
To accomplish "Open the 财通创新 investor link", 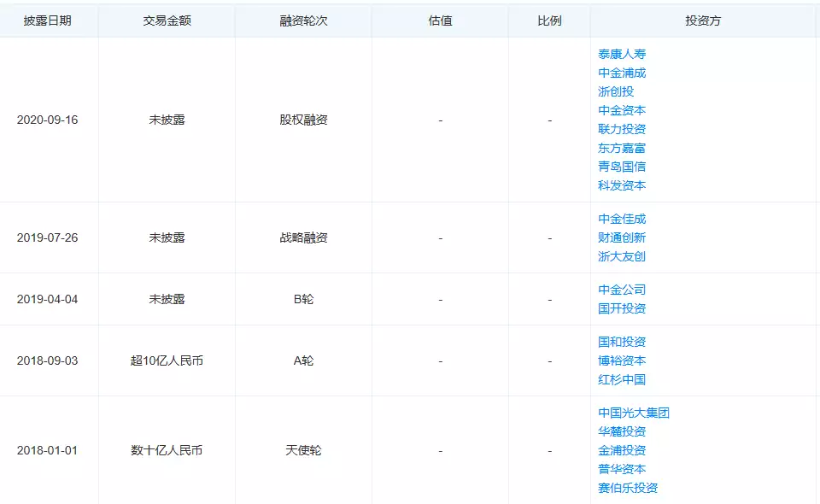I will point(622,237).
